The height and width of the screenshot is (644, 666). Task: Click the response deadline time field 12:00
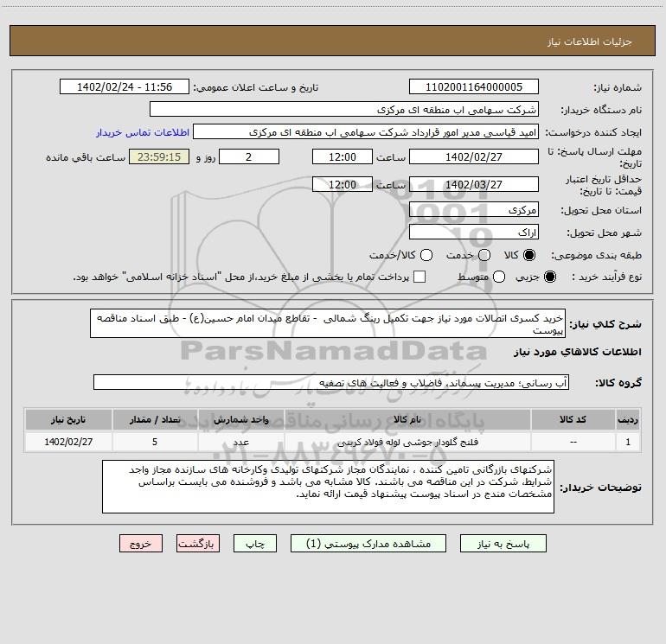[x=343, y=156]
